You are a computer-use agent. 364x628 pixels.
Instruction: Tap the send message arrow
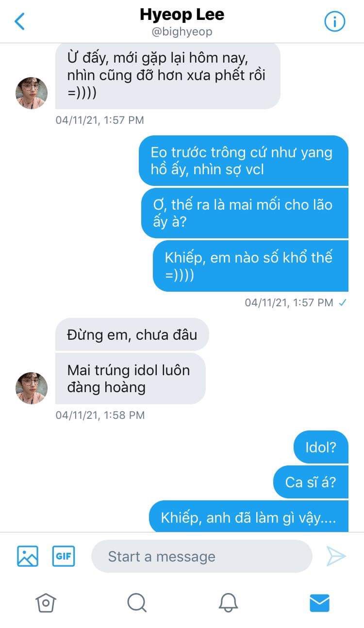tap(336, 556)
